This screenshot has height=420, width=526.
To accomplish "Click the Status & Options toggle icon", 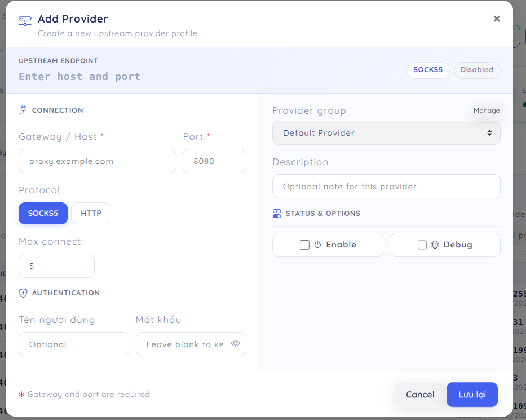I will [x=277, y=213].
